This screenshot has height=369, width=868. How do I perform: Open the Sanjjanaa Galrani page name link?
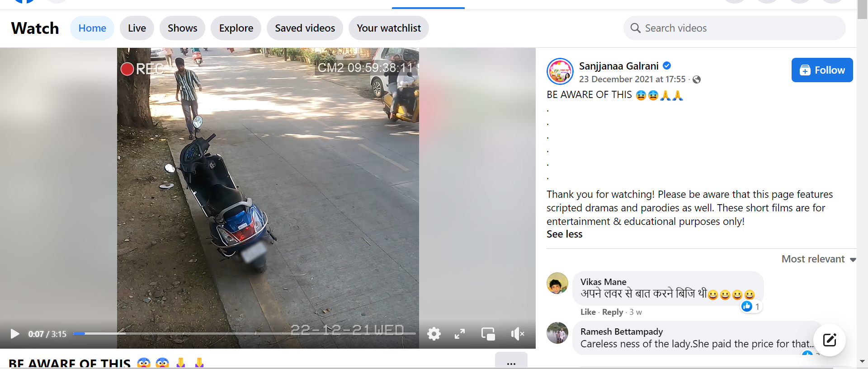pos(618,66)
